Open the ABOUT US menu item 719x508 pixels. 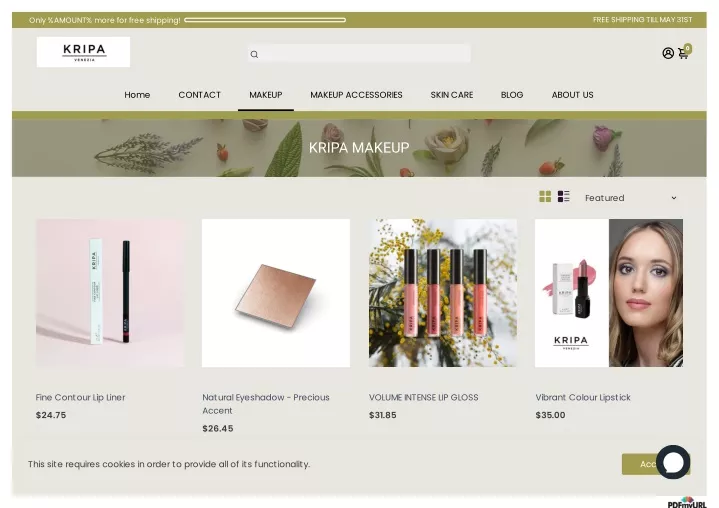click(572, 95)
